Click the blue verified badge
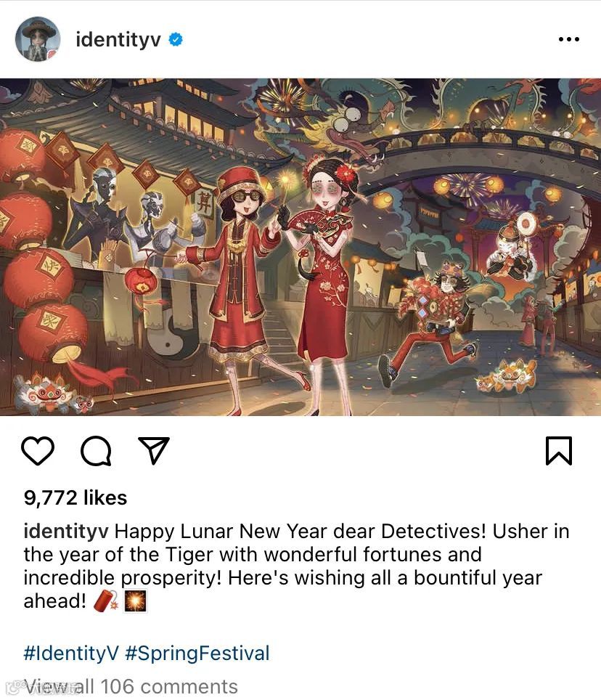 pos(176,39)
